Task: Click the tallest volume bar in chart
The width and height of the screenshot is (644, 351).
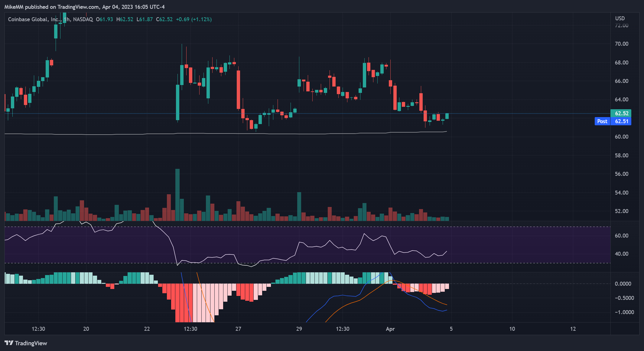Action: (177, 195)
